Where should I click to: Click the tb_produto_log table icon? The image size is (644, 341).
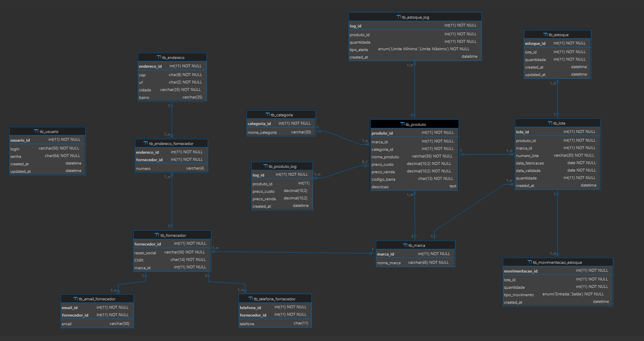tap(265, 166)
